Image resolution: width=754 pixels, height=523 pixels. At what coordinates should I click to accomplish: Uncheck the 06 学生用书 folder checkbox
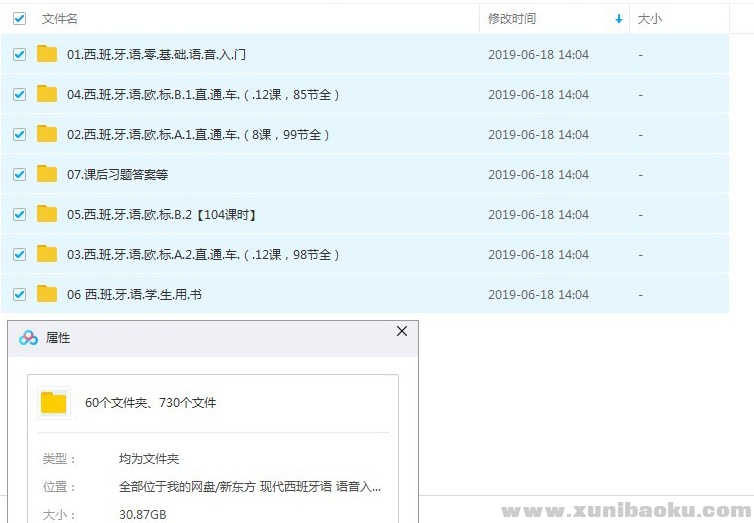click(x=19, y=294)
